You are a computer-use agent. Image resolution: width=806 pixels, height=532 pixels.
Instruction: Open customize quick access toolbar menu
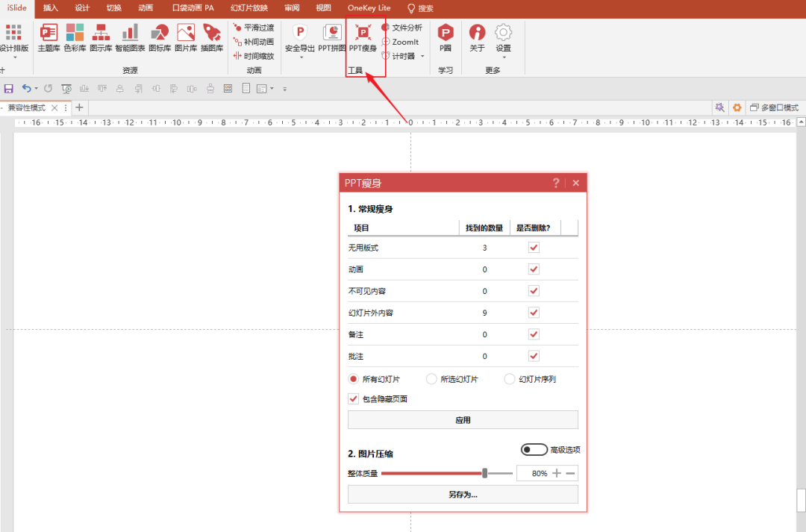[284, 89]
